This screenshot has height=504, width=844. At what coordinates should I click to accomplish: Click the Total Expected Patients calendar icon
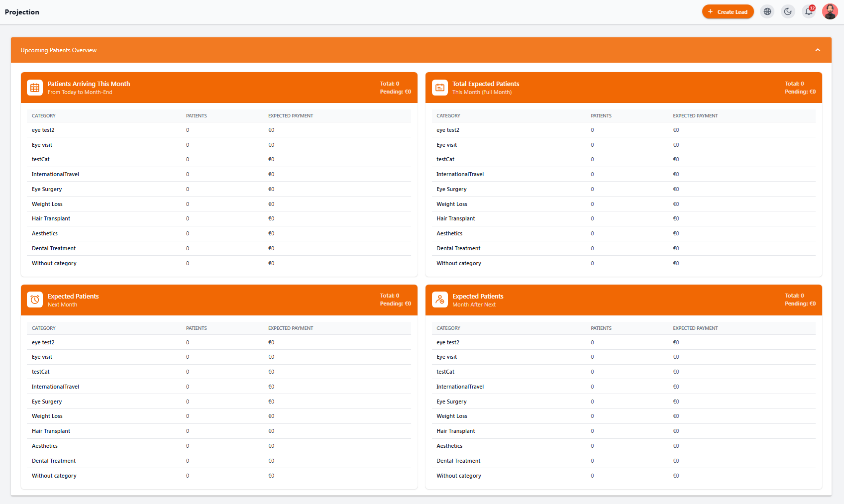pos(440,88)
